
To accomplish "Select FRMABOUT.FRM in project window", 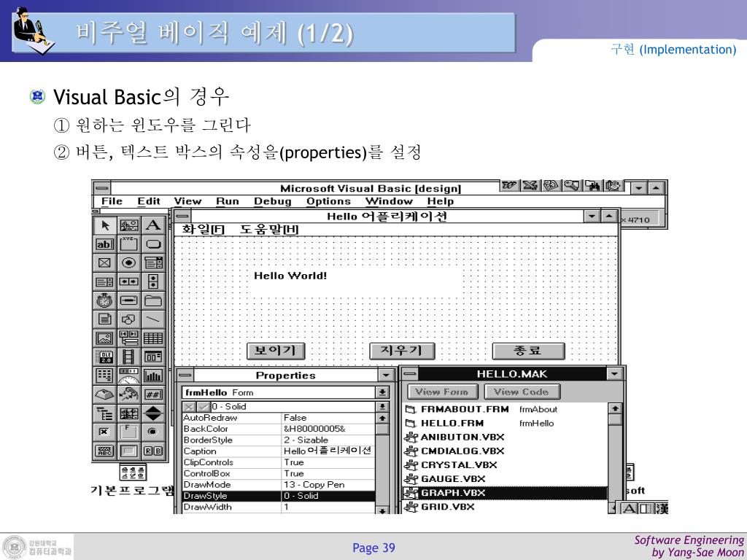I will coord(505,409).
